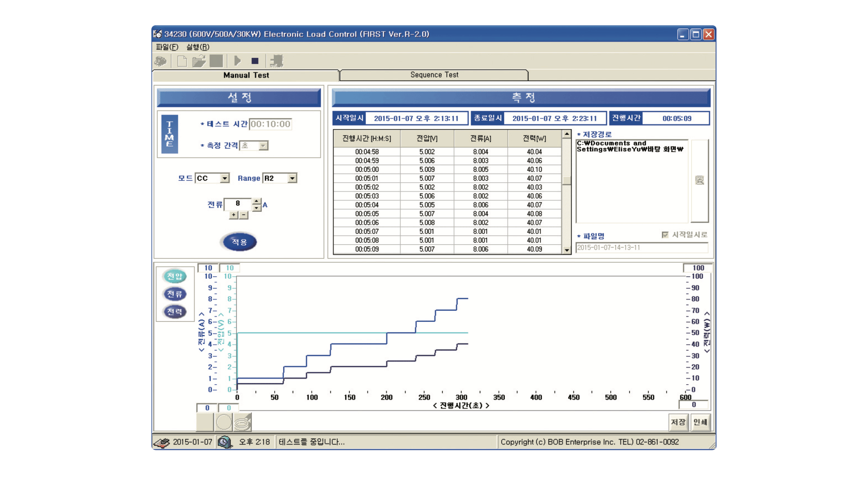Click the browse icon beside the save path box
The height and width of the screenshot is (488, 868).
[x=700, y=180]
